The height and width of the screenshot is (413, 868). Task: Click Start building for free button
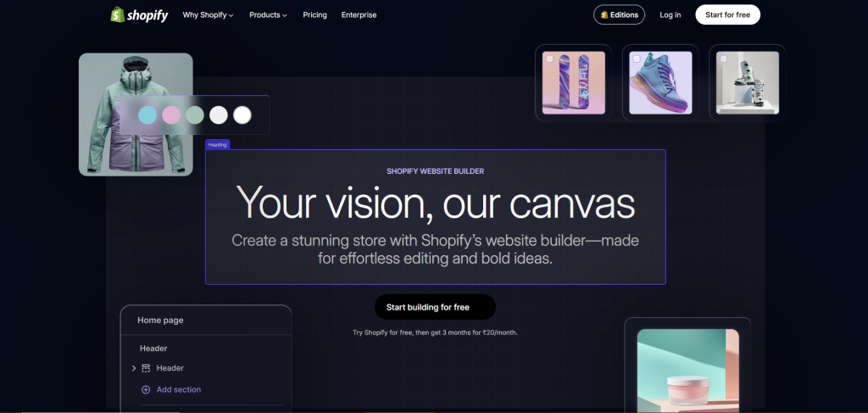pyautogui.click(x=435, y=307)
